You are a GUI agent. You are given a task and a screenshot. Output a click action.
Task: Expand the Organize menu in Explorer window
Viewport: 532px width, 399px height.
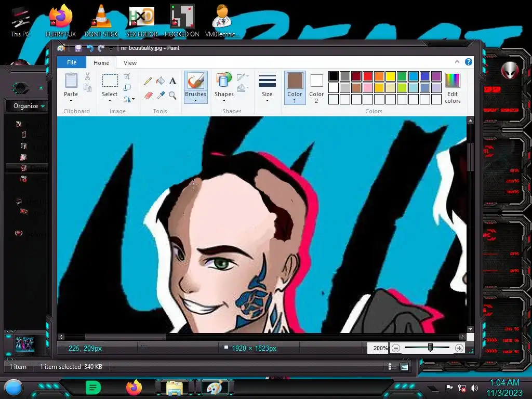pos(29,106)
